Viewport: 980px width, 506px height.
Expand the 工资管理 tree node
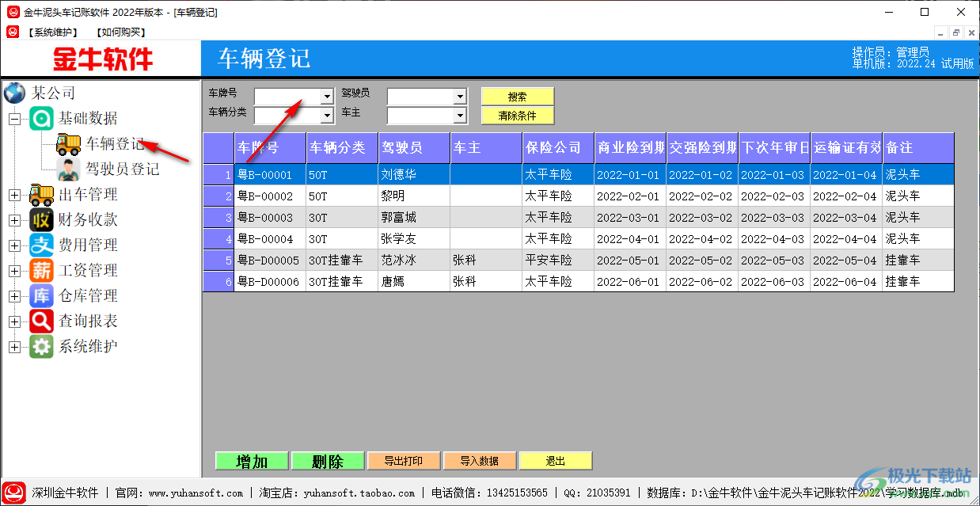[x=14, y=271]
